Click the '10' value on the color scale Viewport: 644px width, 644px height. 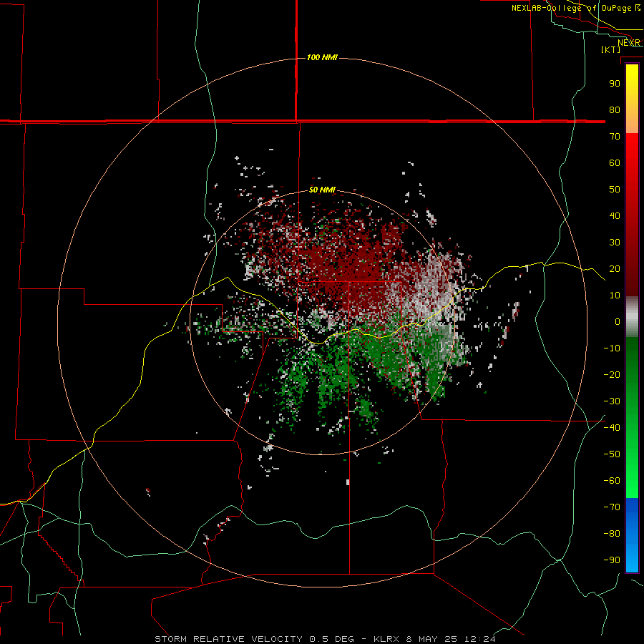(x=615, y=296)
